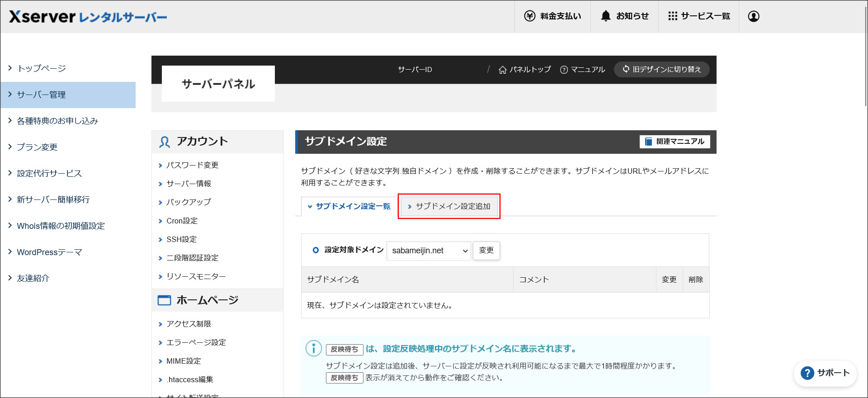The image size is (868, 398).
Task: Open the sabameijin.net domain dropdown
Action: pyautogui.click(x=429, y=251)
